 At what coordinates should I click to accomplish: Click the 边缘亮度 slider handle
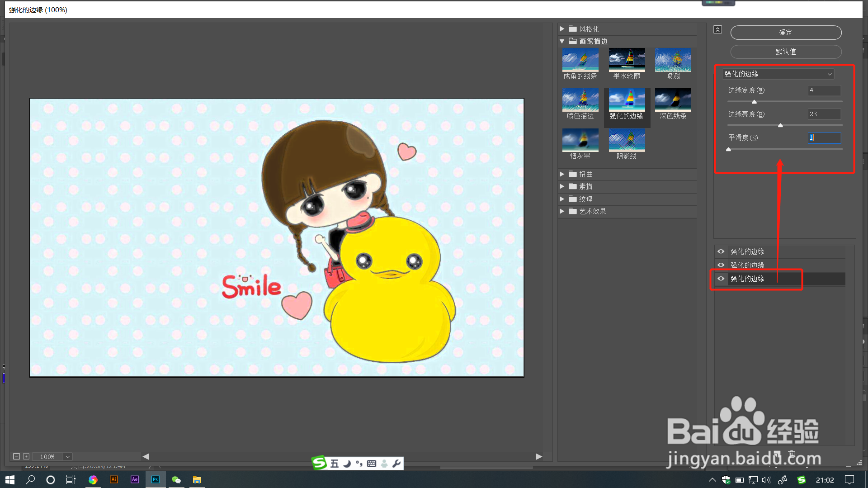pos(780,125)
